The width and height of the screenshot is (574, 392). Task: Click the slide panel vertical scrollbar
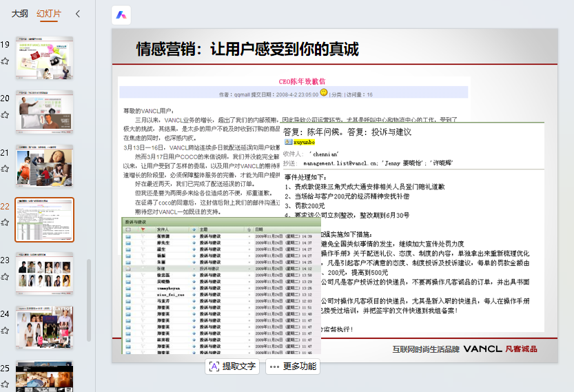pos(89,300)
